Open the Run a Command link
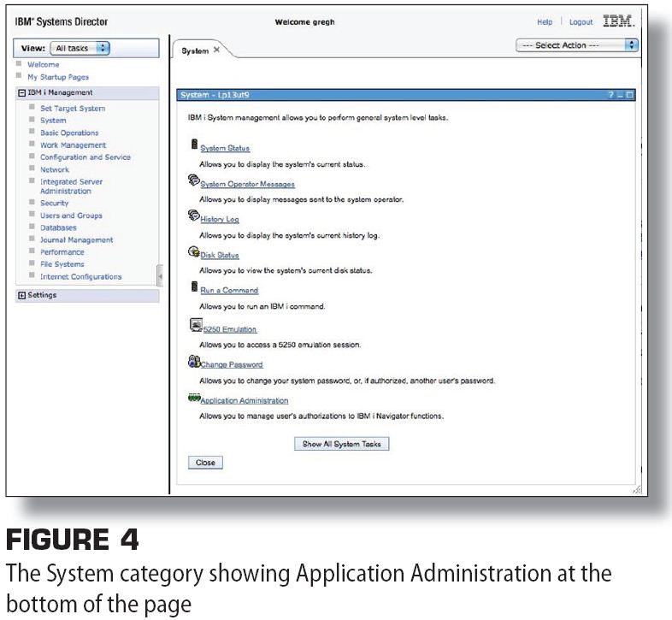Screen dimensions: 672x620 [x=229, y=290]
